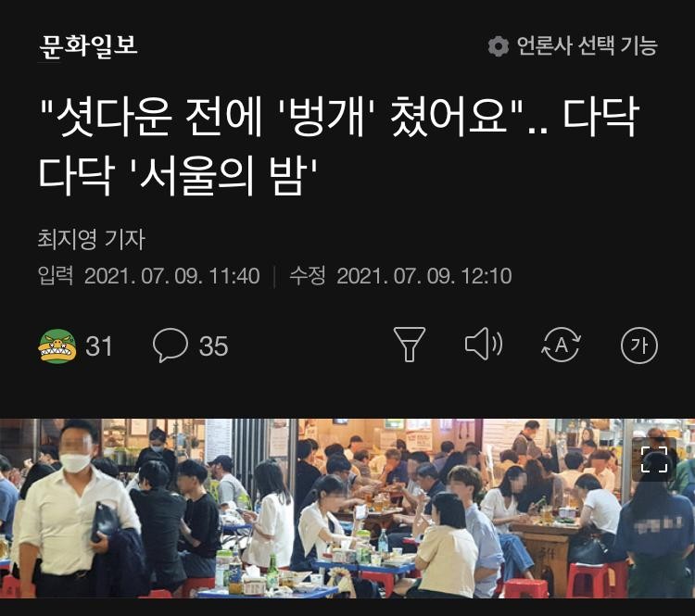The image size is (695, 616).
Task: Play article audio with the speaker icon
Action: (483, 344)
